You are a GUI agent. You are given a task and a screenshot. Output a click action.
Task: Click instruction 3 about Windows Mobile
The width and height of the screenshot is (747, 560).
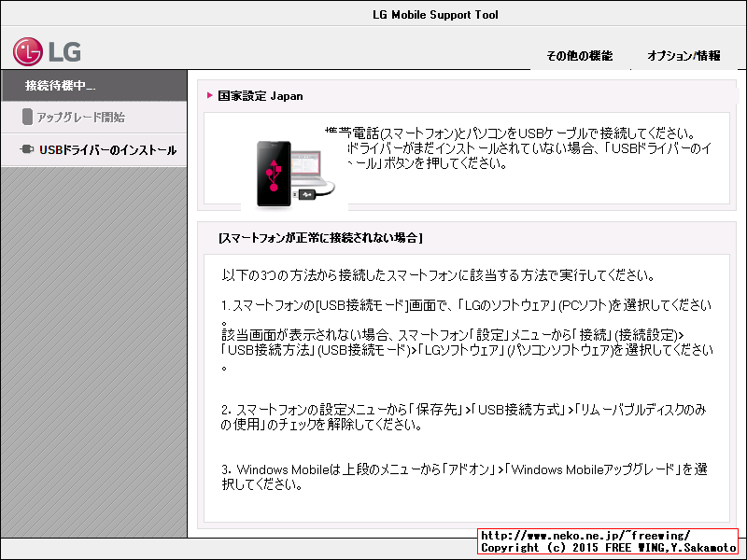tap(464, 477)
